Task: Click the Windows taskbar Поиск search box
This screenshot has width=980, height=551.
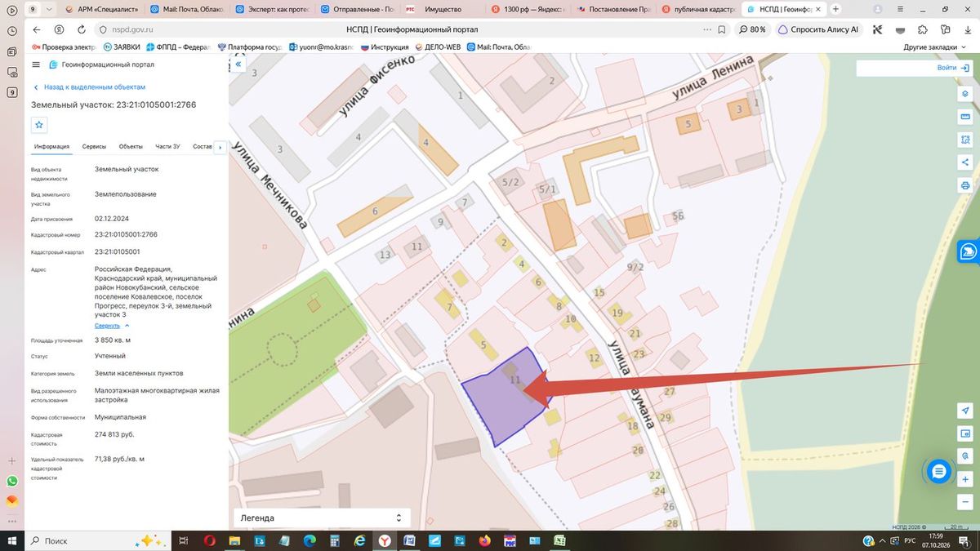Action: 96,540
